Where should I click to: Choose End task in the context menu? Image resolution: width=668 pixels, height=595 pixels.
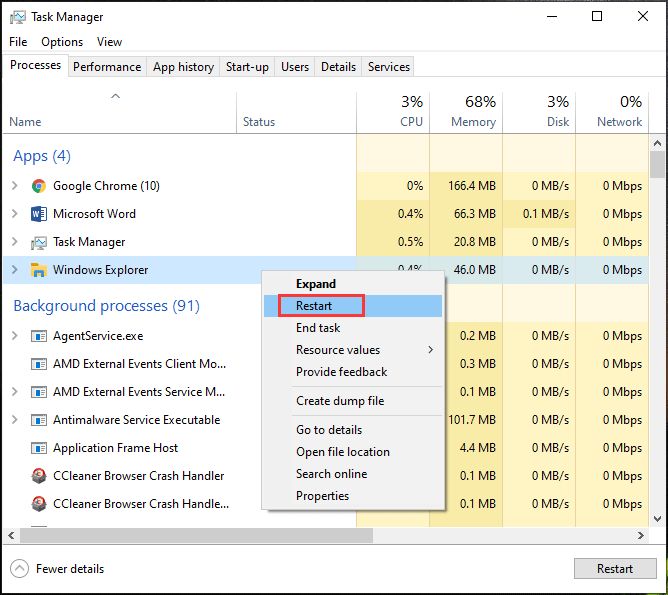[353, 328]
